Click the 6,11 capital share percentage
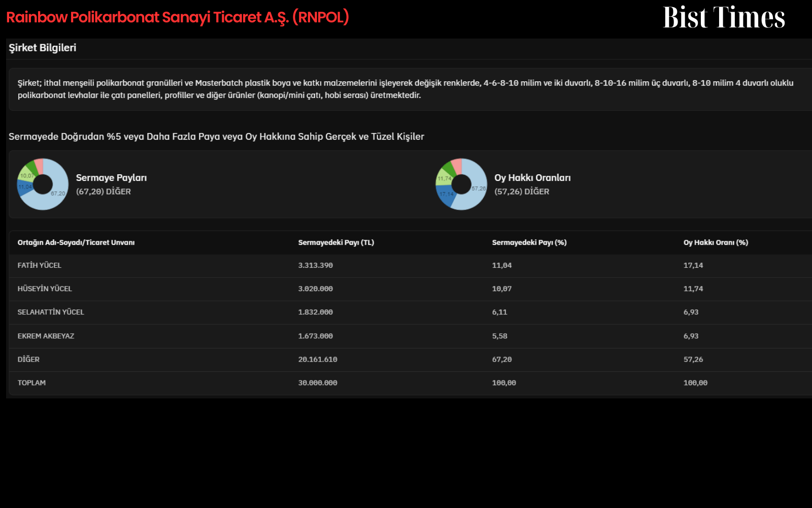 [500, 312]
